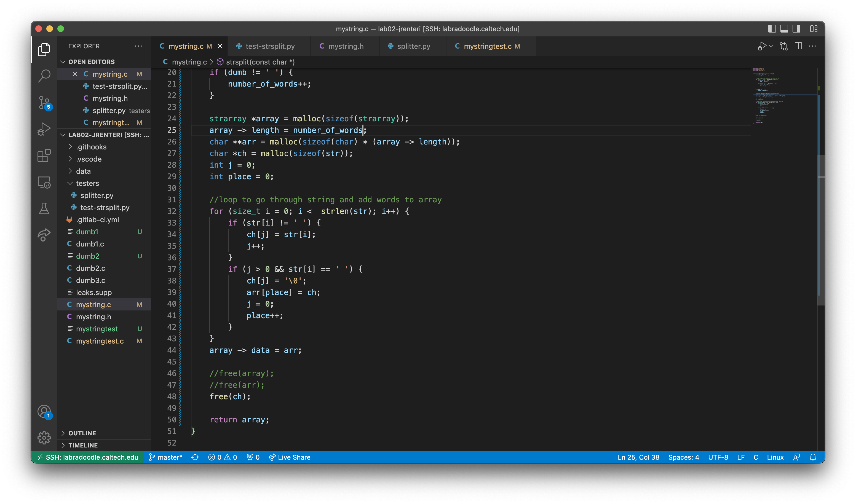Image resolution: width=856 pixels, height=504 pixels.
Task: Click the master* branch indicator
Action: point(166,457)
